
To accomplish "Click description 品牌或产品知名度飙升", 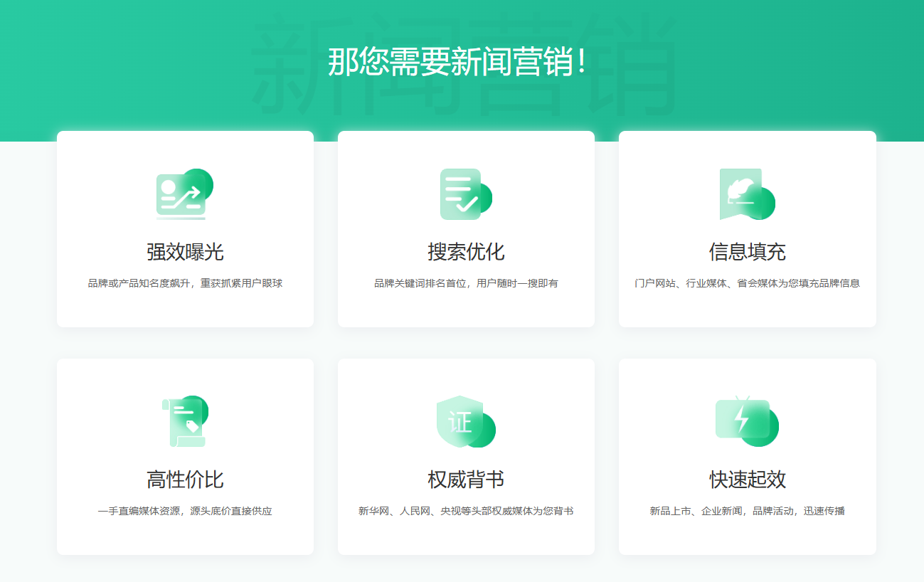I will [185, 283].
